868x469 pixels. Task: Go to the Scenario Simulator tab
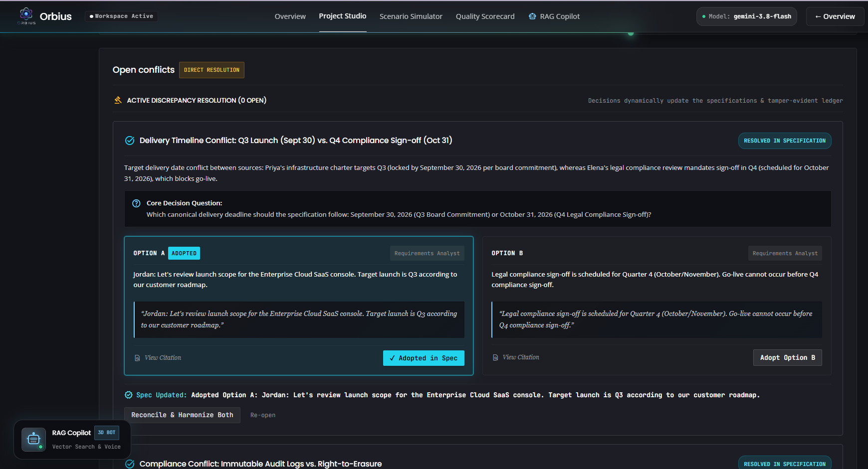pos(411,16)
